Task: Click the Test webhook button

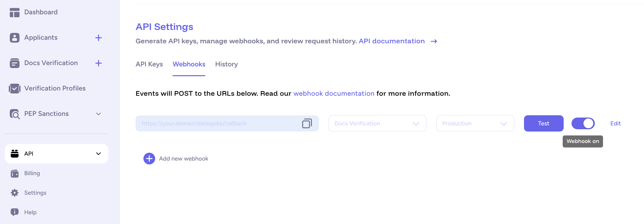Action: 544,123
